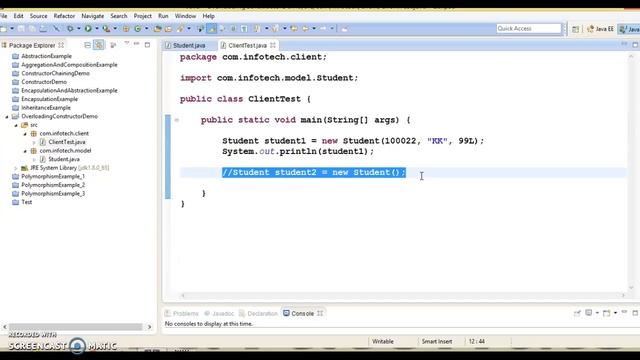Image resolution: width=640 pixels, height=360 pixels.
Task: Click the Last Edit Location icon
Action: pyautogui.click(x=293, y=29)
